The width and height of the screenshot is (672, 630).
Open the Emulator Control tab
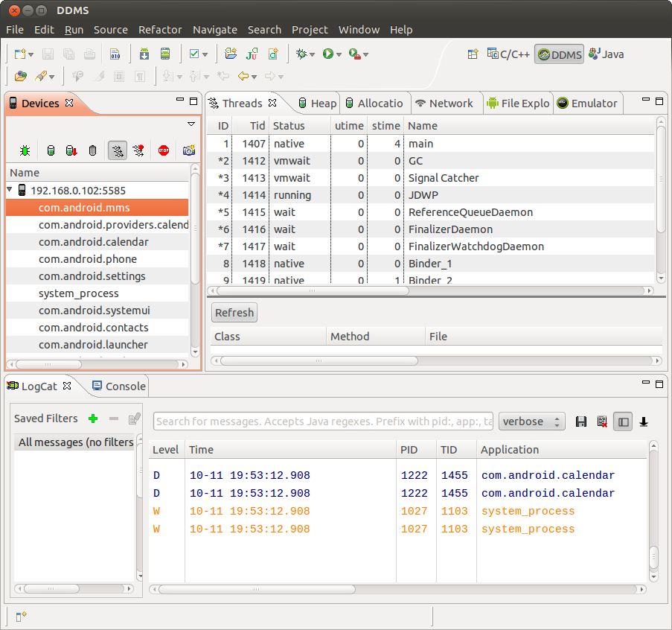tap(588, 104)
